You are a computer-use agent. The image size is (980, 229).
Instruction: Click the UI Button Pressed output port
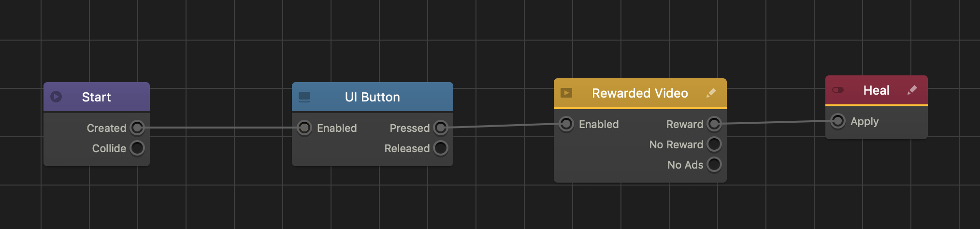pyautogui.click(x=440, y=128)
